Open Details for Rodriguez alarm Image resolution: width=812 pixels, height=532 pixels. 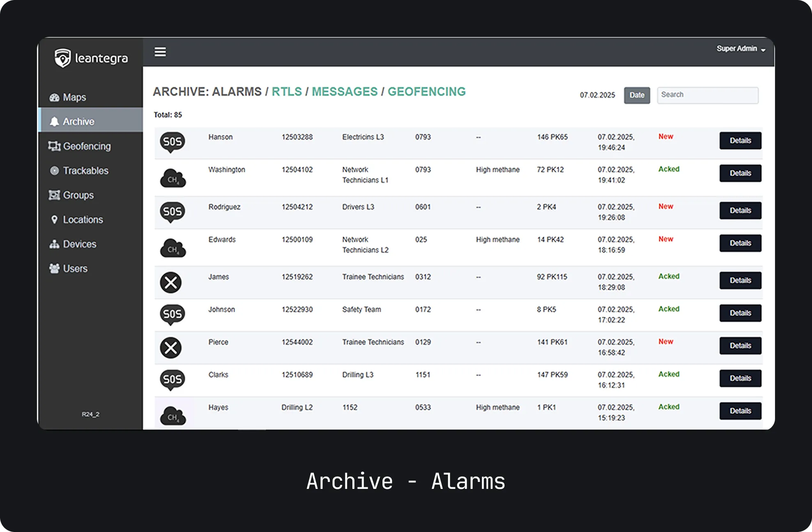(740, 211)
